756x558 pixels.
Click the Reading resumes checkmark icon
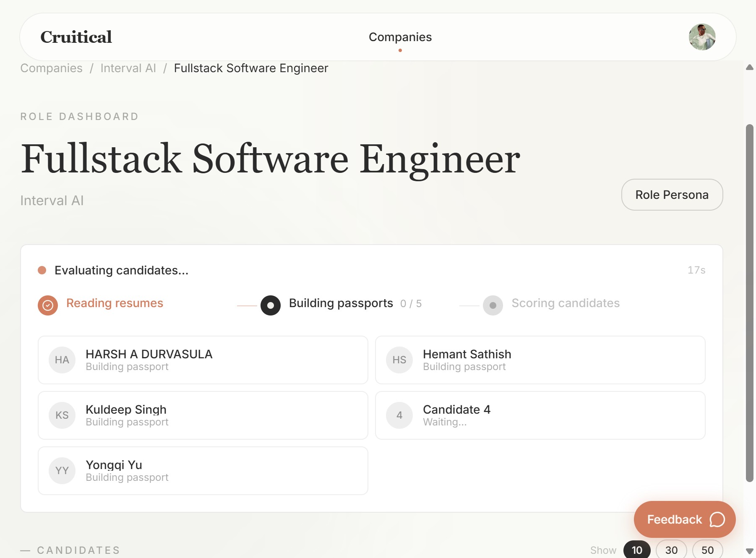coord(48,305)
